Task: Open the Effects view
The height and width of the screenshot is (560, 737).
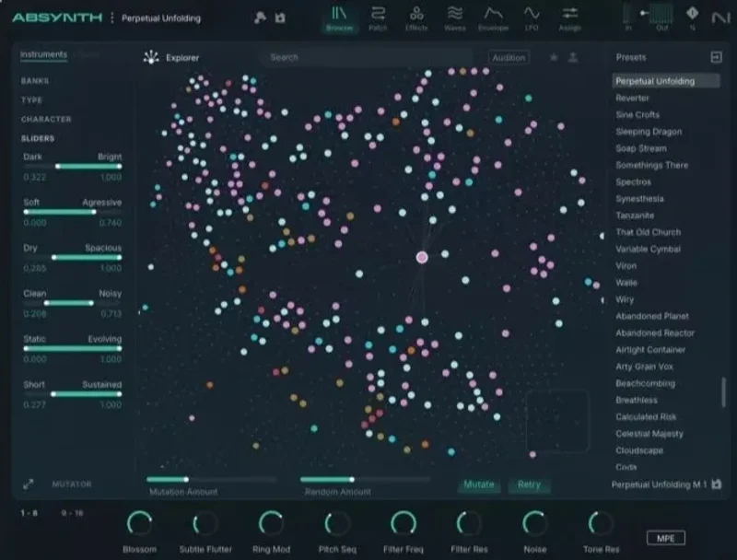Action: pos(416,18)
